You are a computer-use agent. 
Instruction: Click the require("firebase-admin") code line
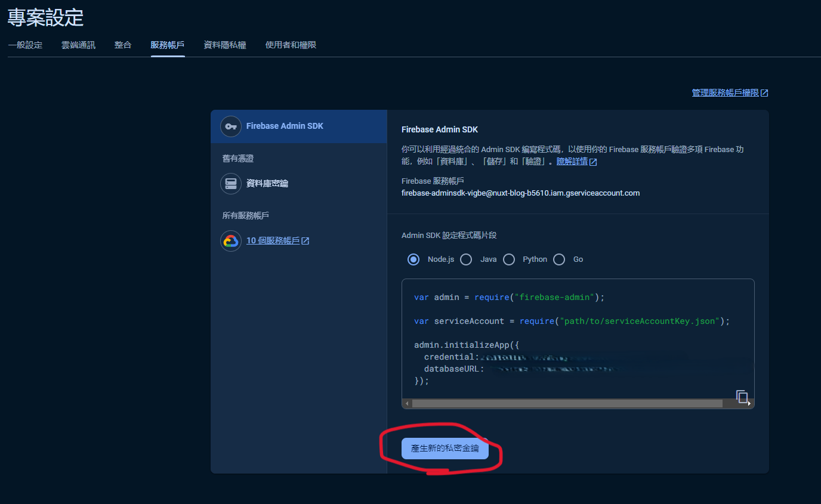pyautogui.click(x=510, y=298)
